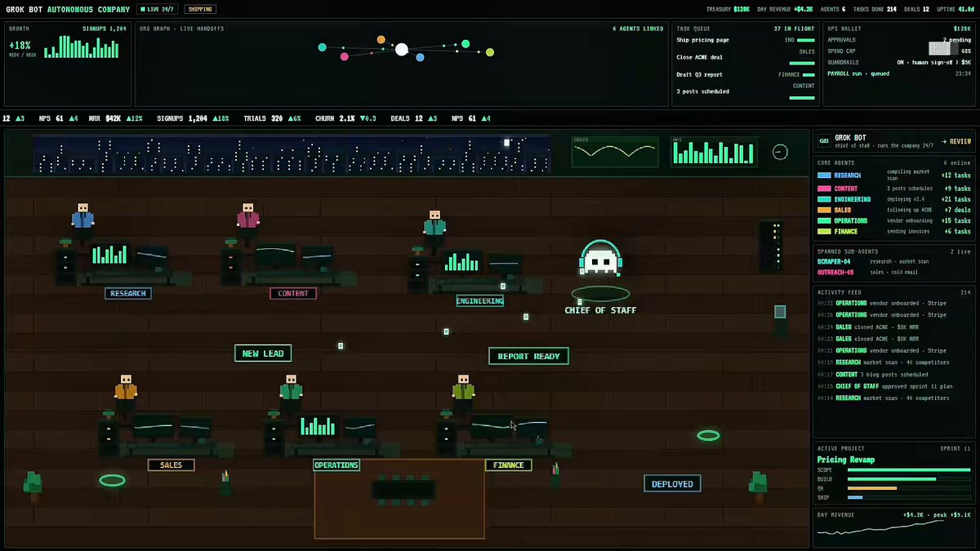Select the RESEARCH desk label on the floor
The width and height of the screenshot is (980, 551).
pyautogui.click(x=128, y=294)
